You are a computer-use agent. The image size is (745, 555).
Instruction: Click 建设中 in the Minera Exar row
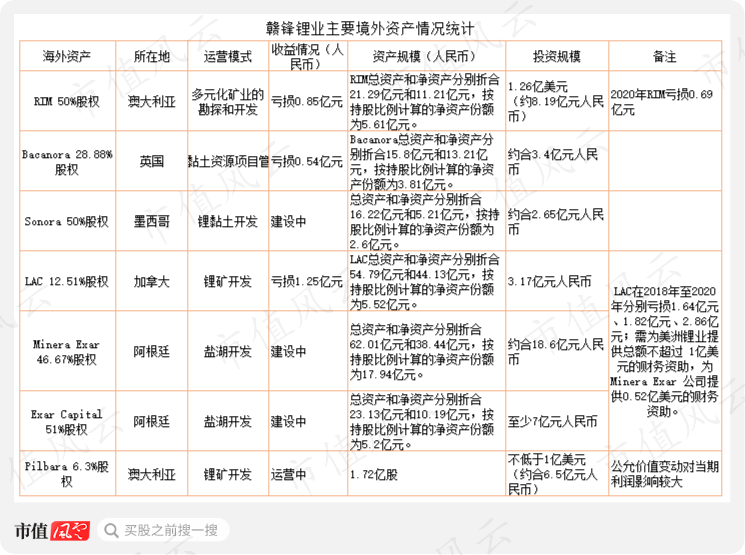click(308, 351)
